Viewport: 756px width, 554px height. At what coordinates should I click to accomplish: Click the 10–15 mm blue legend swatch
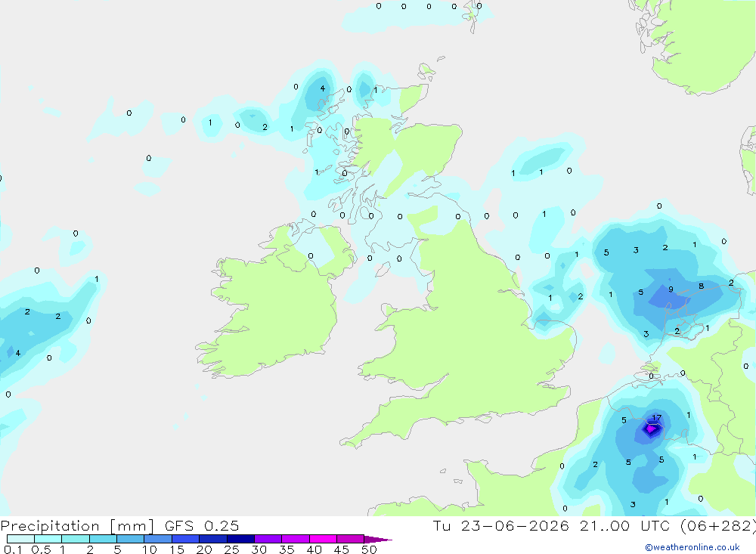point(158,539)
